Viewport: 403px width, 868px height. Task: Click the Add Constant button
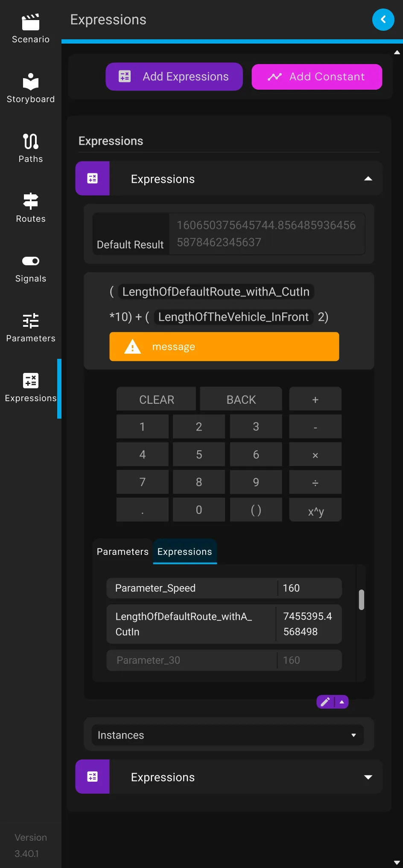(x=317, y=77)
